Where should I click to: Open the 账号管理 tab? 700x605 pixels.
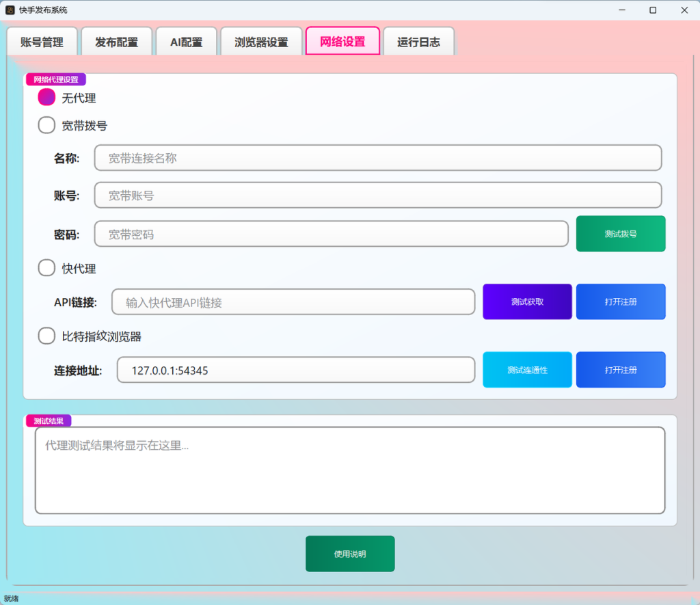tap(42, 42)
